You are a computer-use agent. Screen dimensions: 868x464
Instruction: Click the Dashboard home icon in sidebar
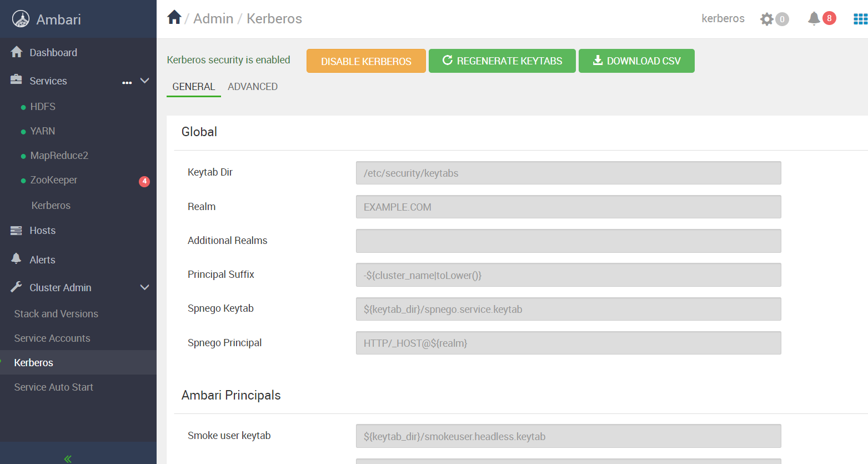point(17,52)
